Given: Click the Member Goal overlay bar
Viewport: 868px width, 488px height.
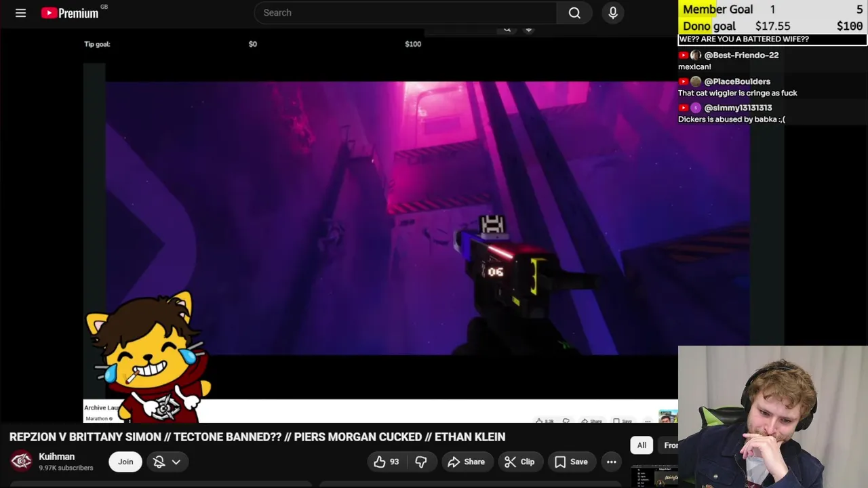Looking at the screenshot, I should 772,9.
